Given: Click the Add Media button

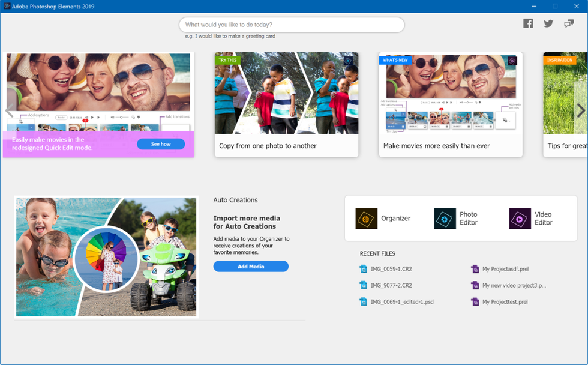Looking at the screenshot, I should coord(251,267).
